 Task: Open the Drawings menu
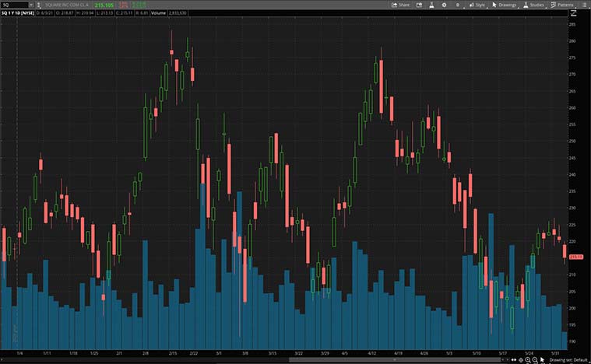click(x=505, y=5)
